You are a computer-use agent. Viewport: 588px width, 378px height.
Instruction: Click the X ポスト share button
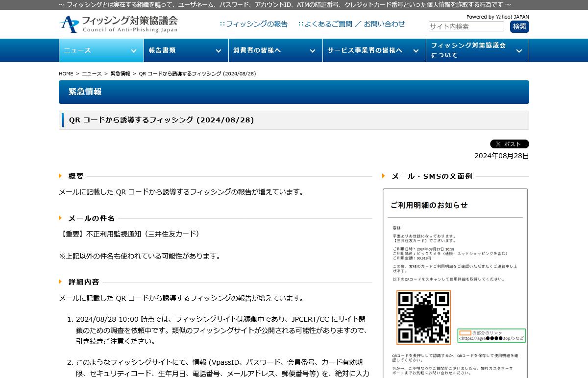tap(510, 144)
